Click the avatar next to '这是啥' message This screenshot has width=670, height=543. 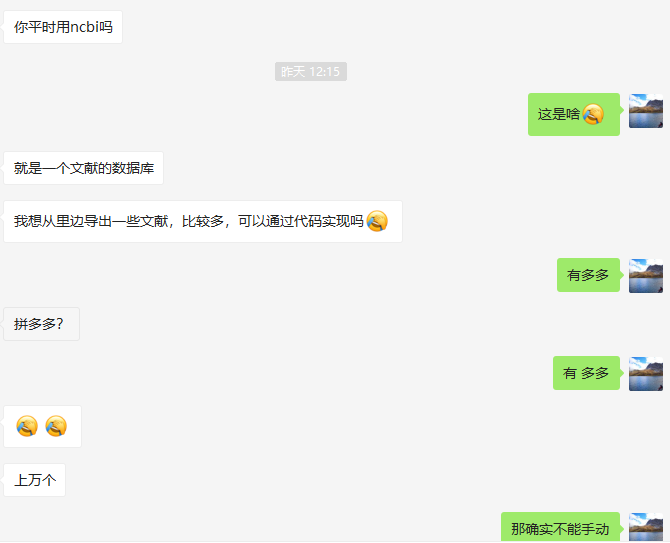click(646, 111)
